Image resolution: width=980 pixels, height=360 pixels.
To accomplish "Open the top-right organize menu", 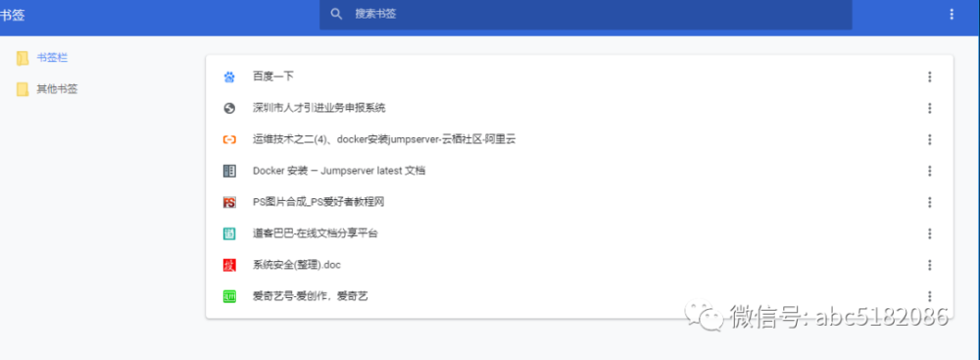I will [x=952, y=14].
